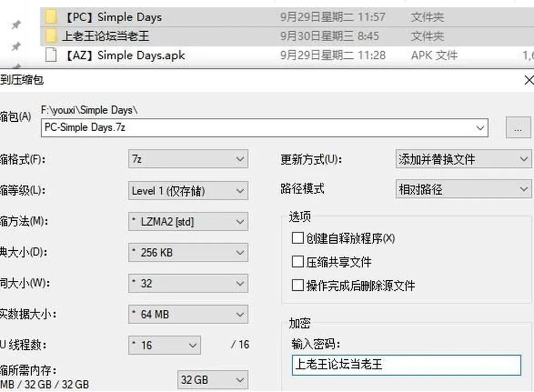The width and height of the screenshot is (534, 392).
Task: Click the archive name field PC-Simple Days.7z
Action: point(264,128)
